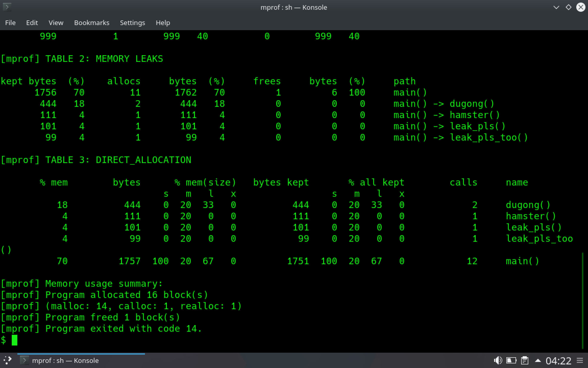This screenshot has height=368, width=588.
Task: Click '[mprof] Memory usage summary:' line
Action: coord(82,284)
